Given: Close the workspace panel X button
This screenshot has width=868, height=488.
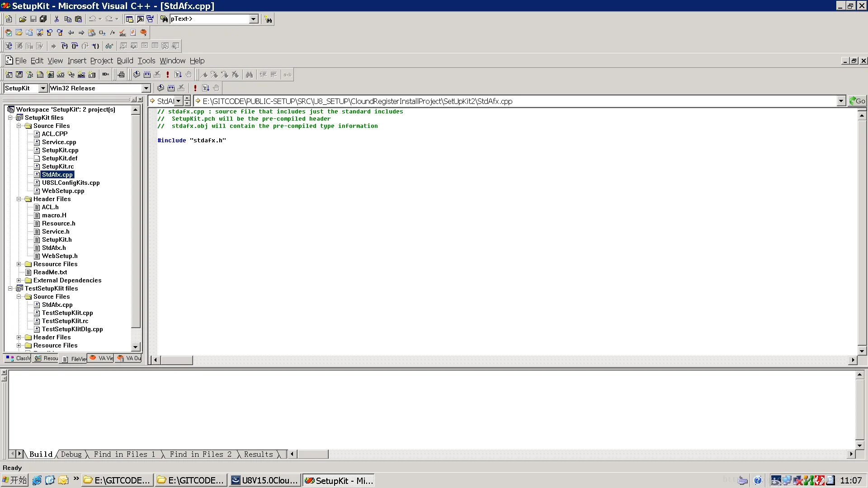Looking at the screenshot, I should coord(140,99).
